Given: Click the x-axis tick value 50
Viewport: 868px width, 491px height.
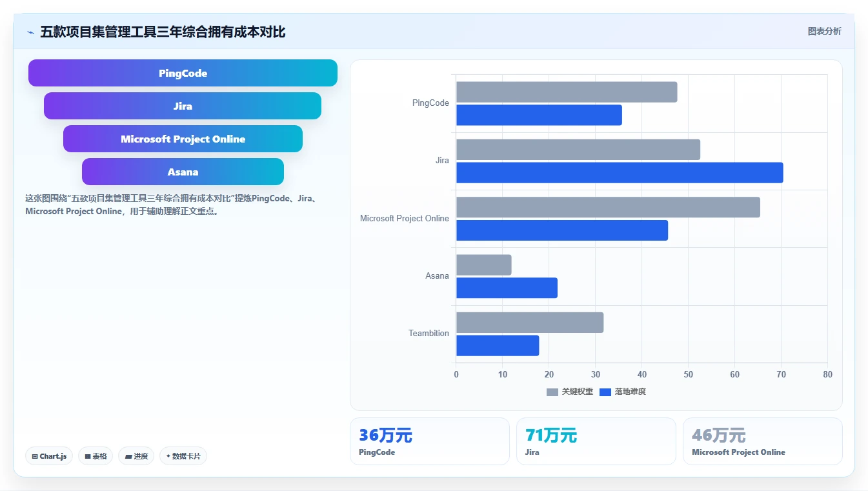Looking at the screenshot, I should click(x=689, y=374).
